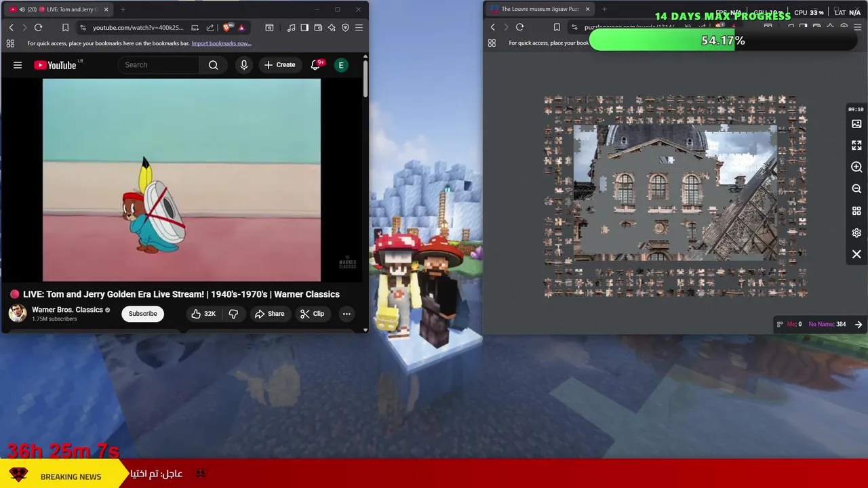Open the Warner Bros. Classics channel avatar
Screen dimensions: 868x488
(18, 313)
